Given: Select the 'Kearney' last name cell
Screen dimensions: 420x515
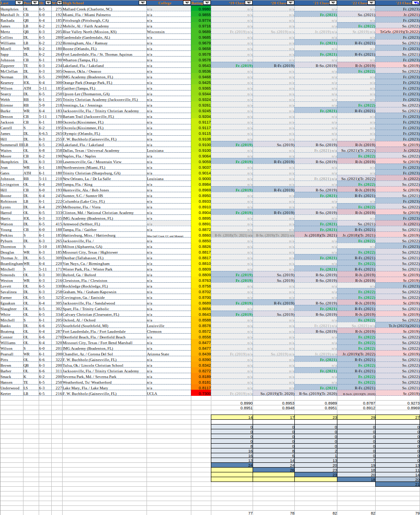Looking at the screenshot, I should point(11,83).
